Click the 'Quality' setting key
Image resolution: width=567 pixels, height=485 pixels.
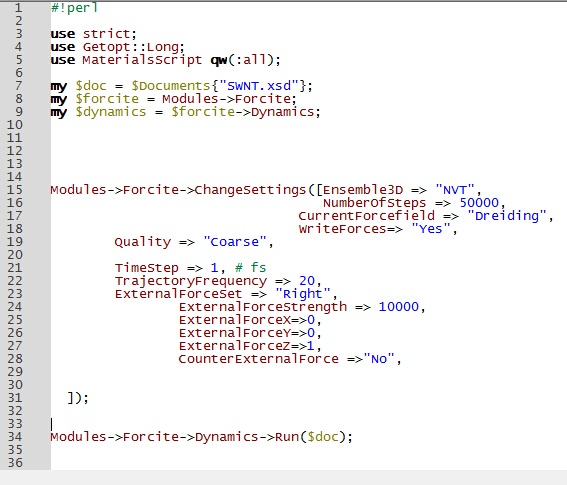(x=143, y=242)
